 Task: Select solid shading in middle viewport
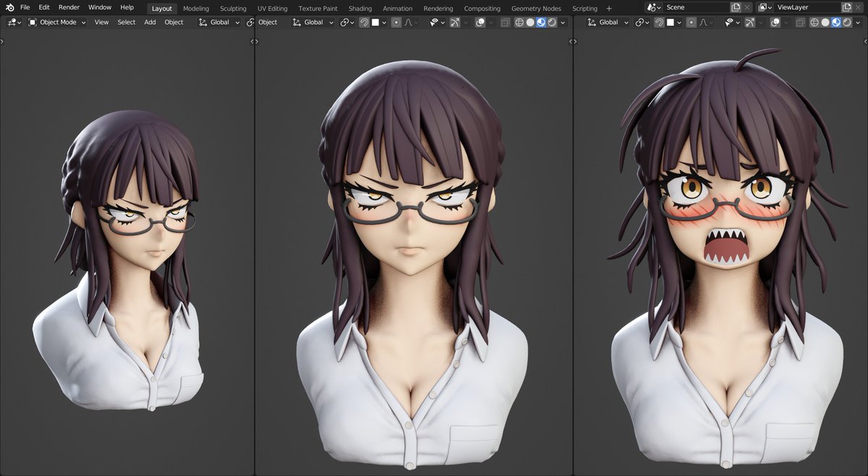coord(530,22)
